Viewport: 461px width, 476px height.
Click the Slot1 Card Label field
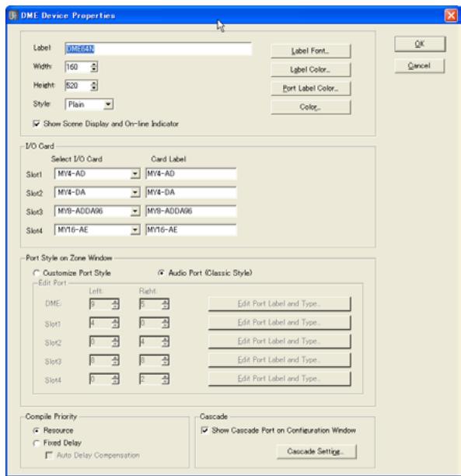tap(191, 173)
